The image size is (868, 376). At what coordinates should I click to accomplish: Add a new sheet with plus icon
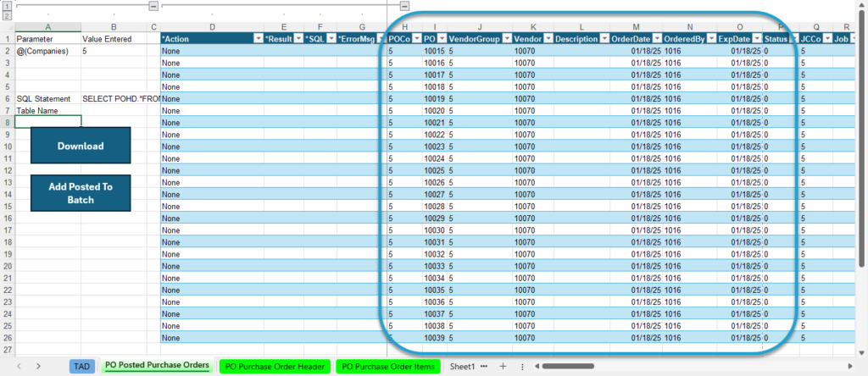(503, 366)
